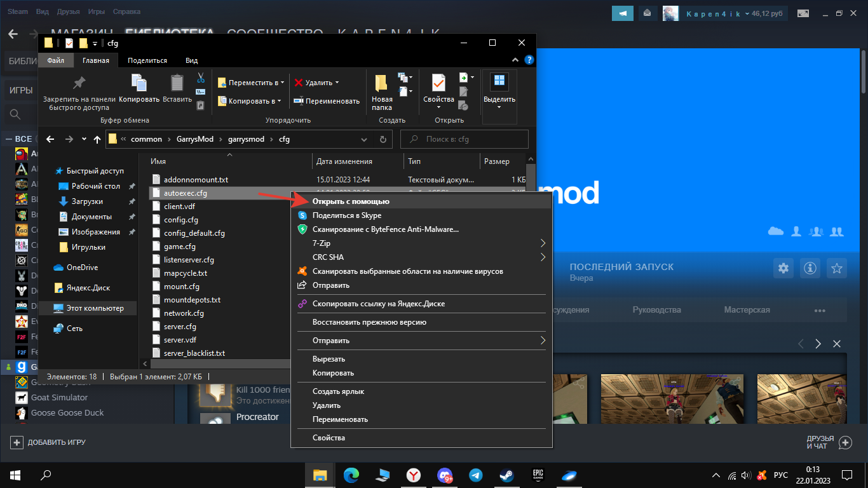Select Goat Simulator in Steam library
The width and height of the screenshot is (868, 488).
click(60, 398)
